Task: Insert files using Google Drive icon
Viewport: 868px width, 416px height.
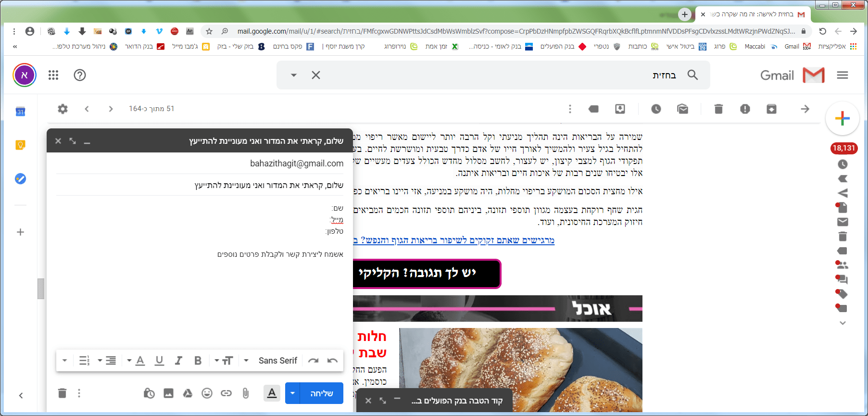Action: point(188,393)
